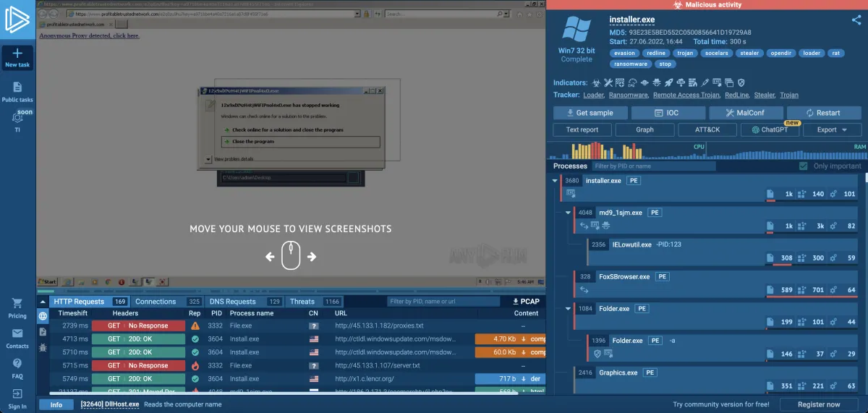Toggle the Only important checkbox

coord(803,166)
